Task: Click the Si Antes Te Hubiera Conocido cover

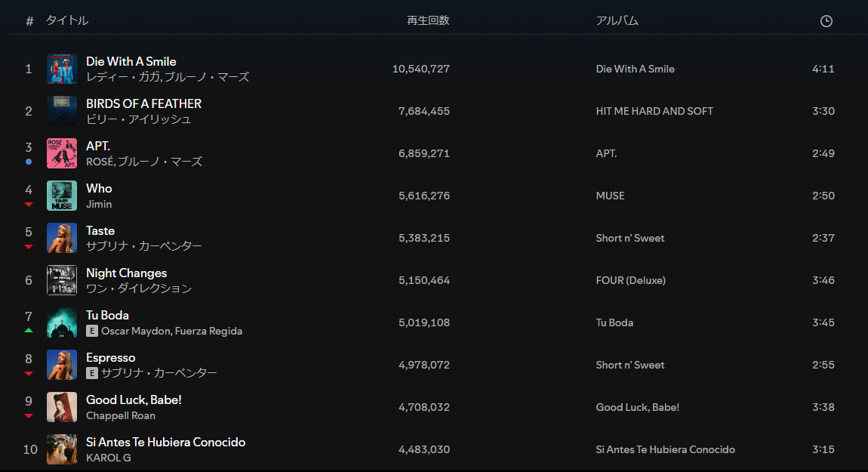Action: pos(62,449)
